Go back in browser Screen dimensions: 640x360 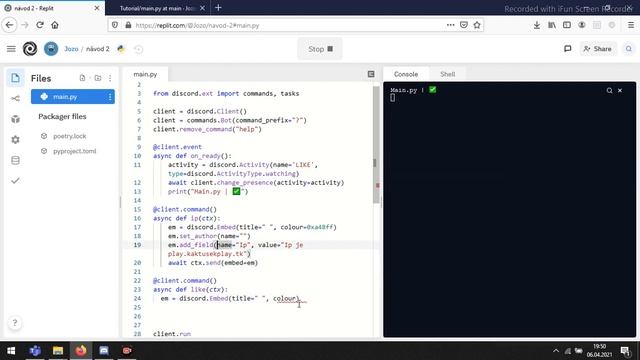click(9, 25)
